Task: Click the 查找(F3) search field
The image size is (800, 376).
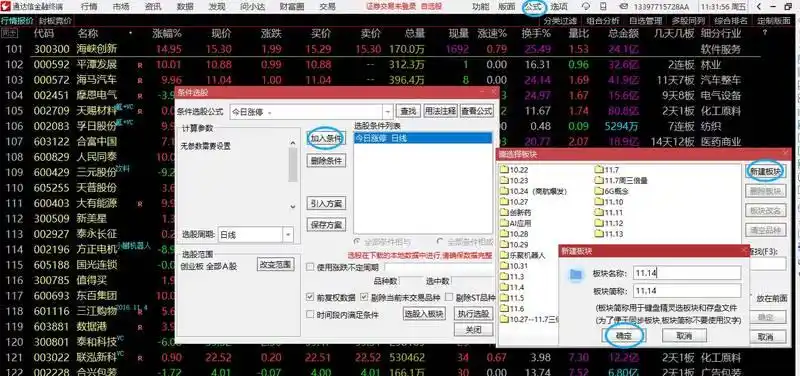Action: click(x=768, y=264)
